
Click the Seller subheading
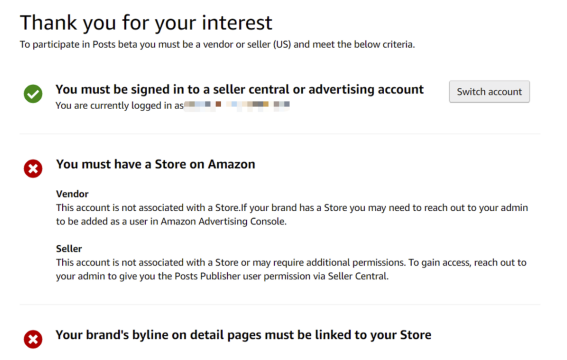[69, 249]
